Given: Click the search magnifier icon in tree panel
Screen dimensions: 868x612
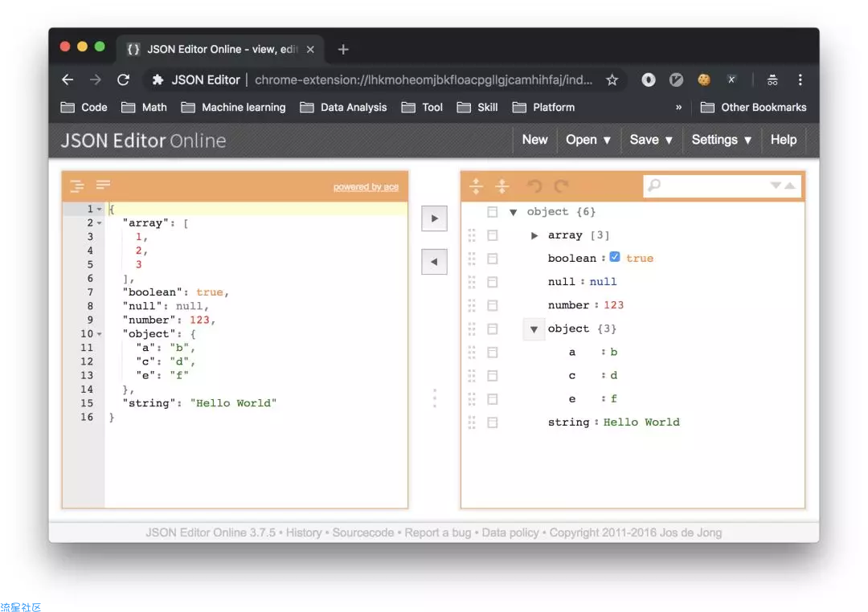Looking at the screenshot, I should click(x=654, y=185).
